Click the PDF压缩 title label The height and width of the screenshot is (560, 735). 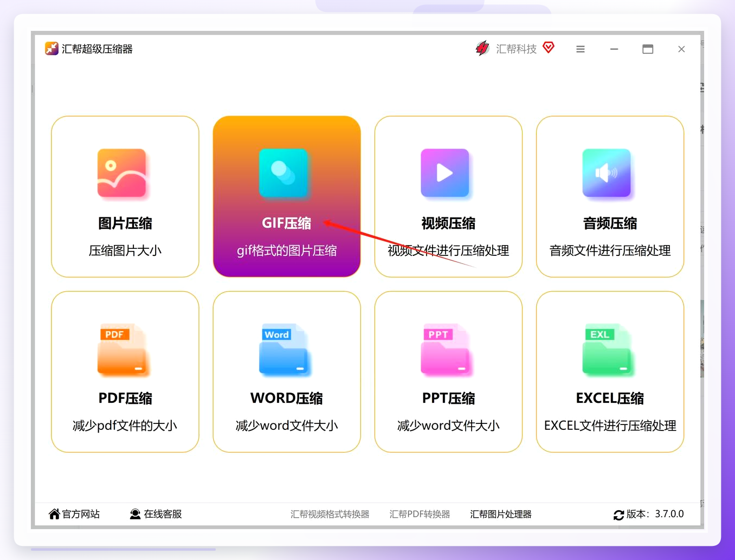tap(125, 398)
